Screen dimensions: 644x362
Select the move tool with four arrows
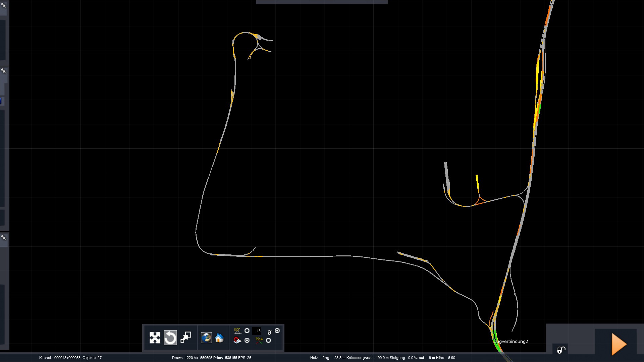(155, 338)
